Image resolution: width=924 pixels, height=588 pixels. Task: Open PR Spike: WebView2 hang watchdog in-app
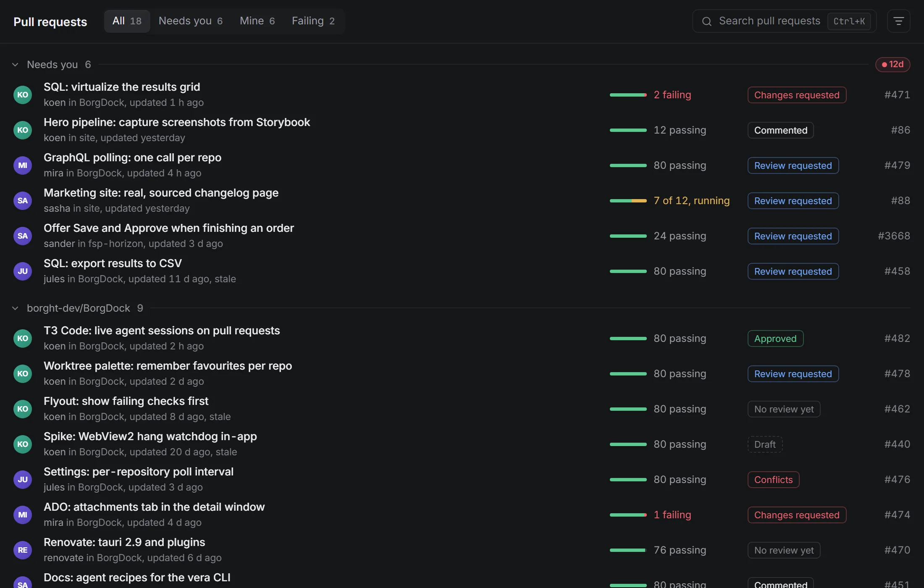150,436
